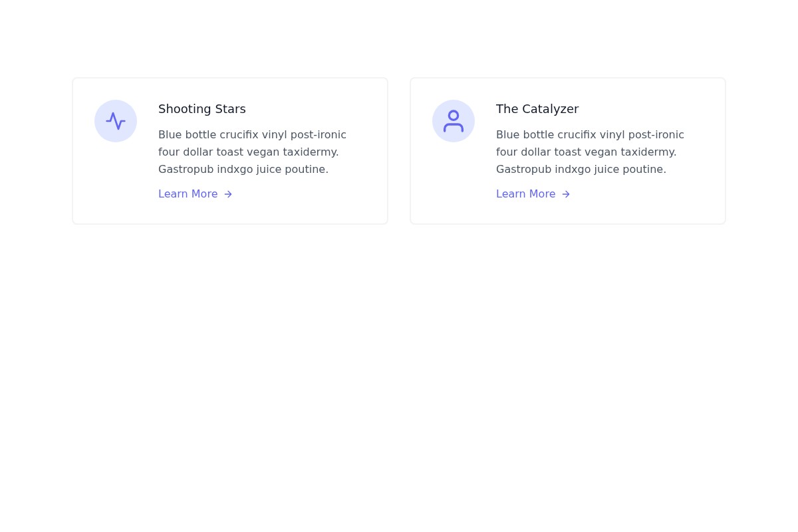
Task: Open Learn More under The Catalyzer
Action: pyautogui.click(x=526, y=194)
